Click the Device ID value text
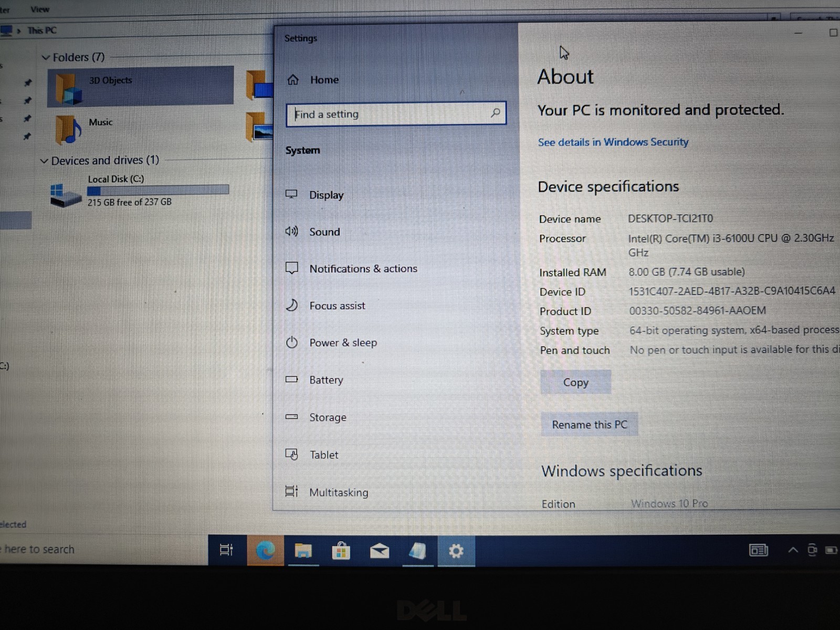Image resolution: width=840 pixels, height=630 pixels. coord(732,291)
